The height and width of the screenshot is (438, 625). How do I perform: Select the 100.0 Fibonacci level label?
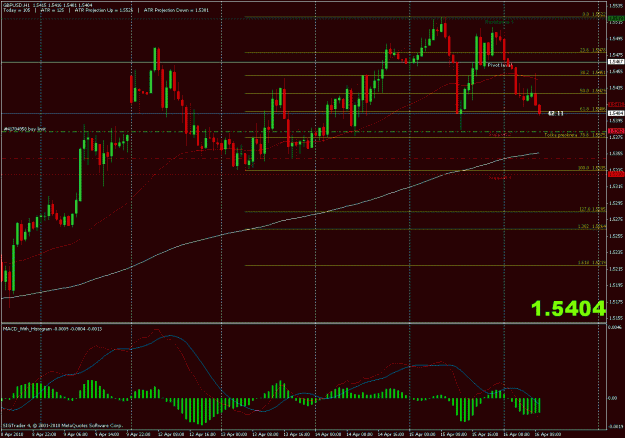(592, 168)
